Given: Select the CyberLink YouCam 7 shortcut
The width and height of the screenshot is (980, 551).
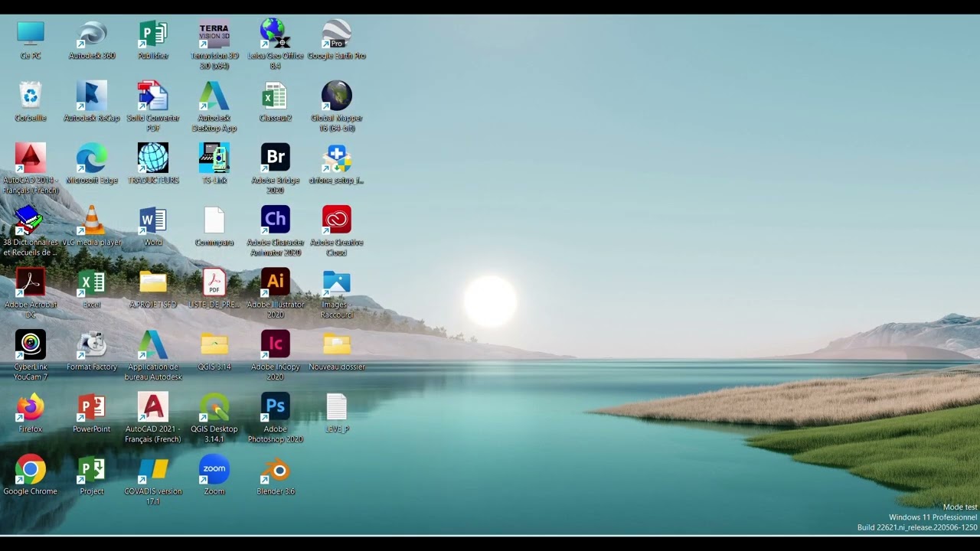Looking at the screenshot, I should click(31, 344).
